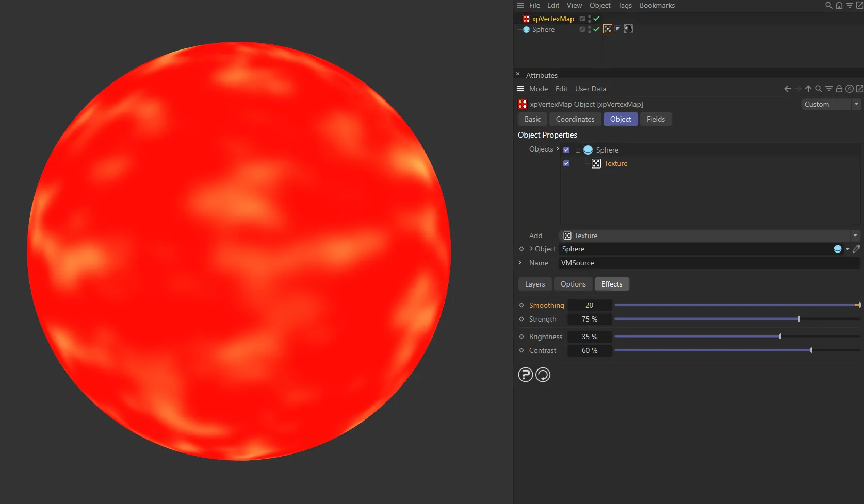Click the Effects button
The height and width of the screenshot is (504, 864).
point(611,284)
